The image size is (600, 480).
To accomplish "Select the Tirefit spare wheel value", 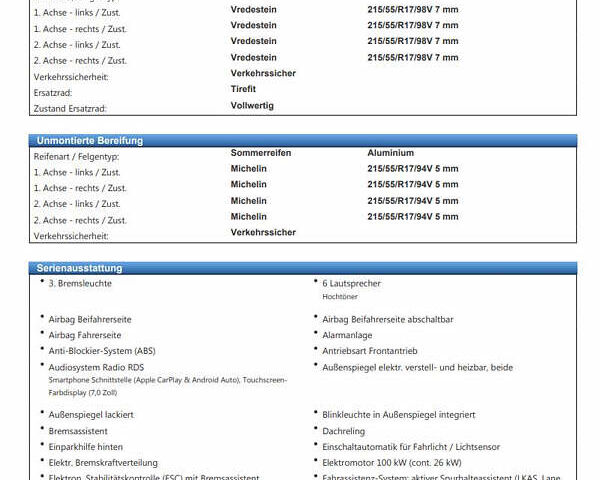I will tap(249, 89).
